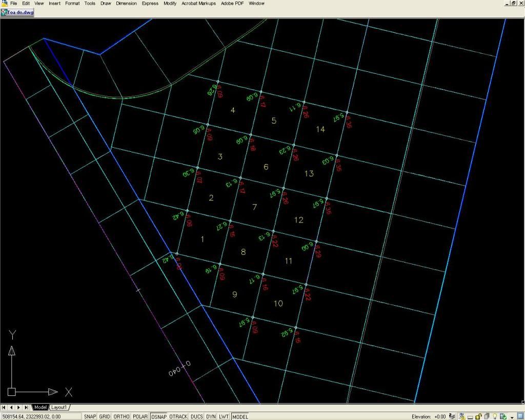Viewport: 525px width, 420px height.
Task: Open the Adobe PDF menu
Action: click(x=232, y=4)
